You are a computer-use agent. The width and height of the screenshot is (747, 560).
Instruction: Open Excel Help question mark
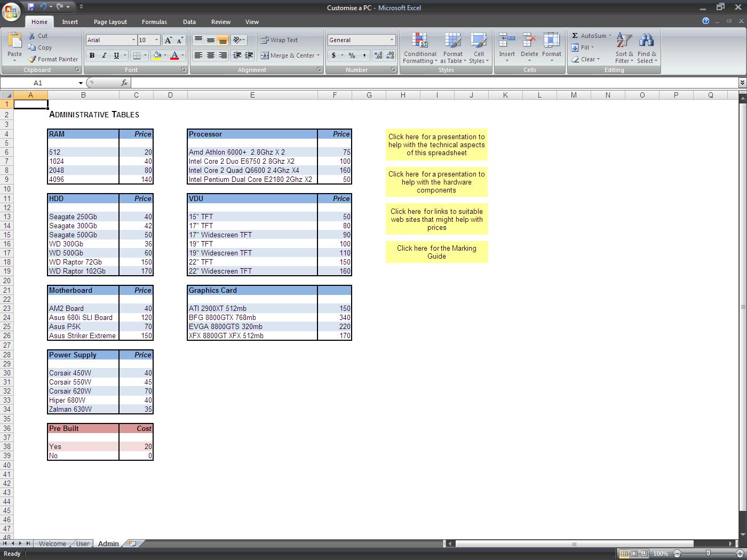coord(706,21)
